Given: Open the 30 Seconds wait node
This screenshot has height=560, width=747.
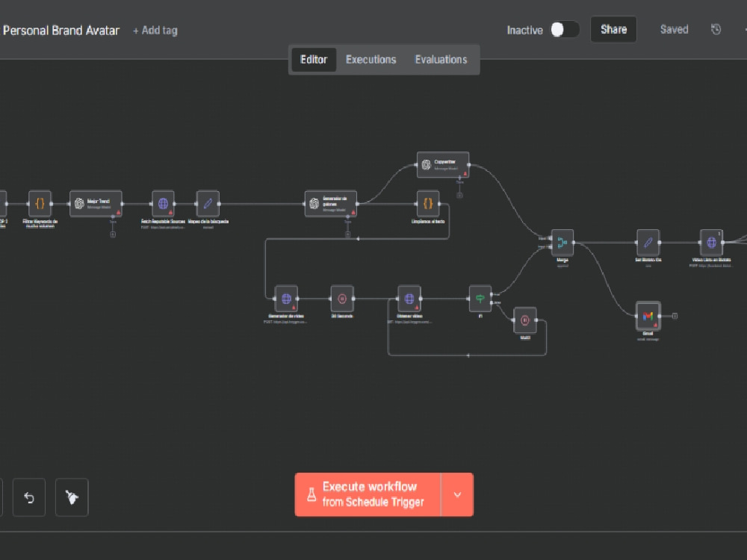Looking at the screenshot, I should (342, 299).
